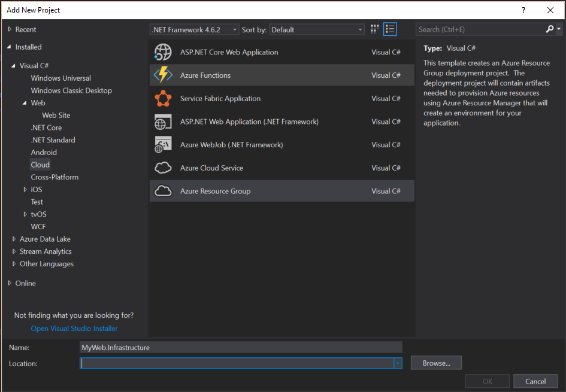
Task: Select the Azure Functions template name
Action: pyautogui.click(x=205, y=75)
